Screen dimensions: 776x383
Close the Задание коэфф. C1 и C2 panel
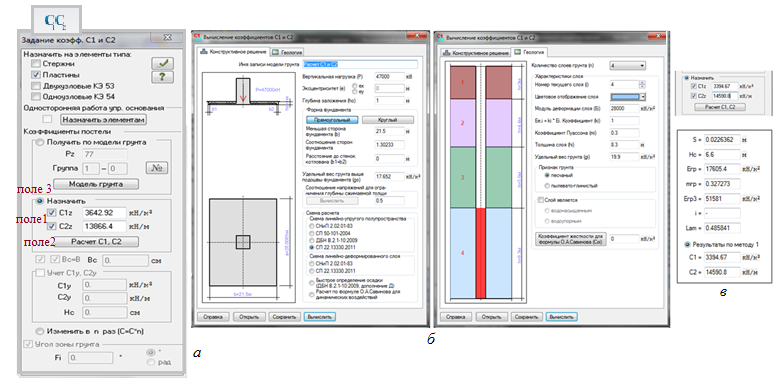167,37
